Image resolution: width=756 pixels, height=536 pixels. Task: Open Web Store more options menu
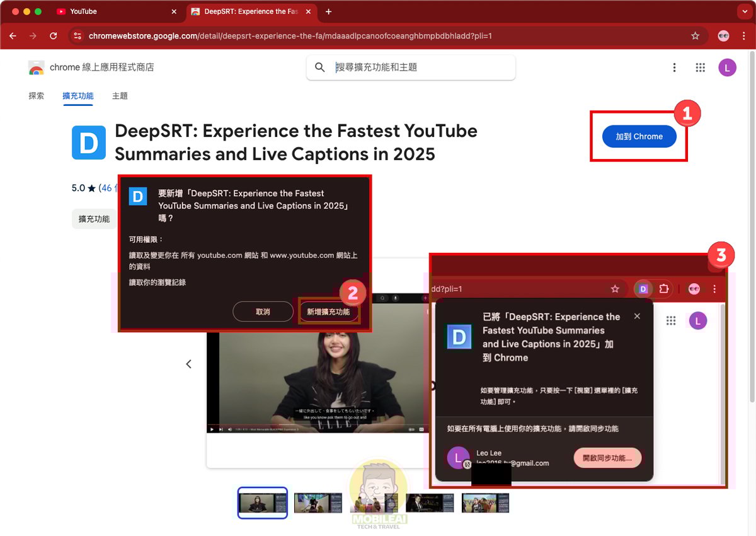674,67
